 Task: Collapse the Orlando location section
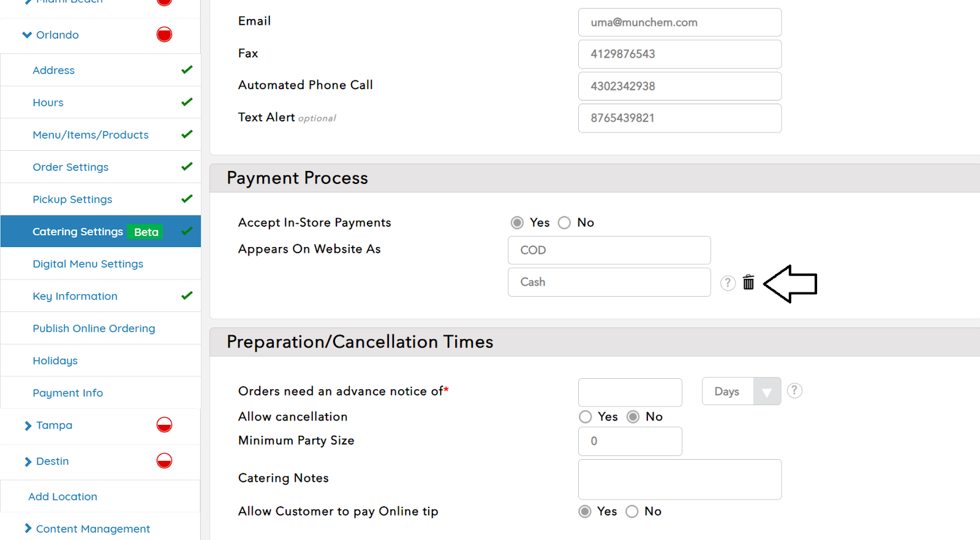tap(27, 35)
